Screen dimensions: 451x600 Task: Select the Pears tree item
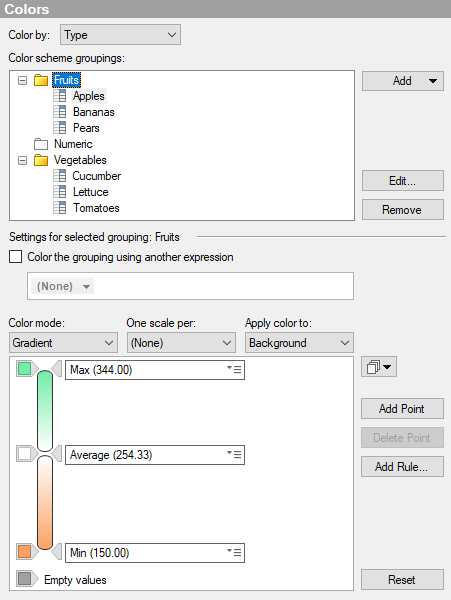click(x=86, y=128)
